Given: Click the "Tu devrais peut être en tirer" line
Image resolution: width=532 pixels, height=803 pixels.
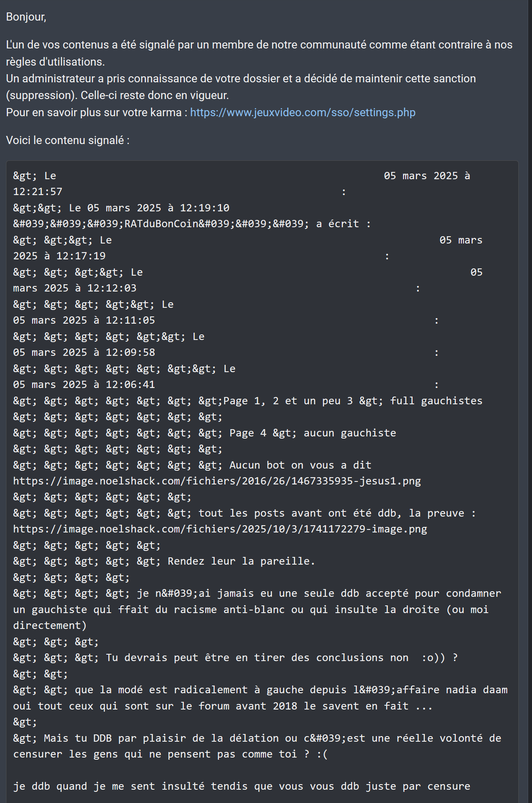Looking at the screenshot, I should [x=235, y=658].
